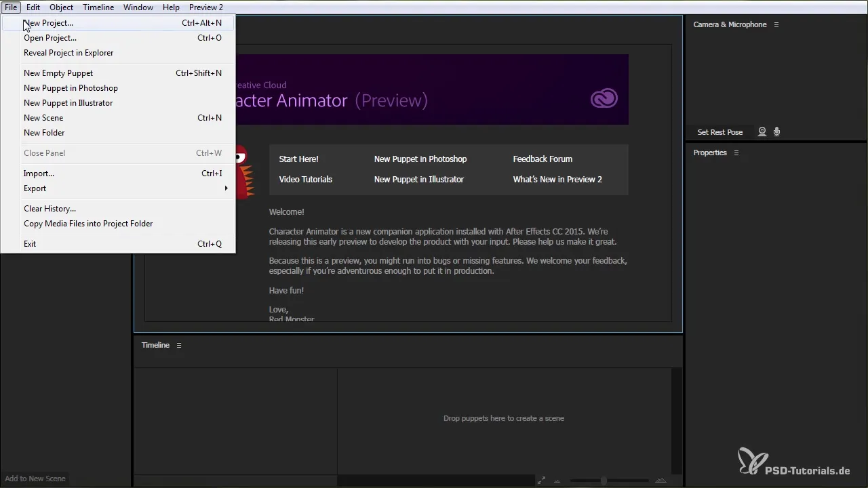Open the Edit menu

pyautogui.click(x=33, y=7)
